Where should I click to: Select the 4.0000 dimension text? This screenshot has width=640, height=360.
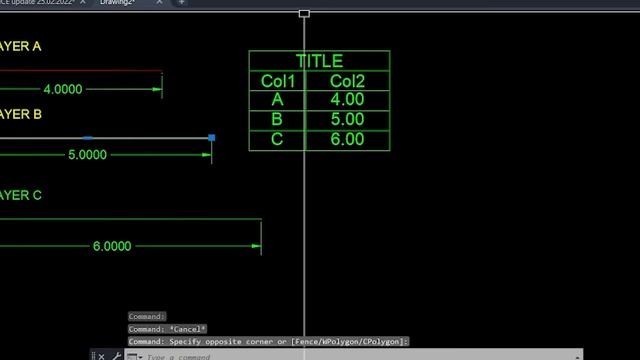tap(63, 89)
